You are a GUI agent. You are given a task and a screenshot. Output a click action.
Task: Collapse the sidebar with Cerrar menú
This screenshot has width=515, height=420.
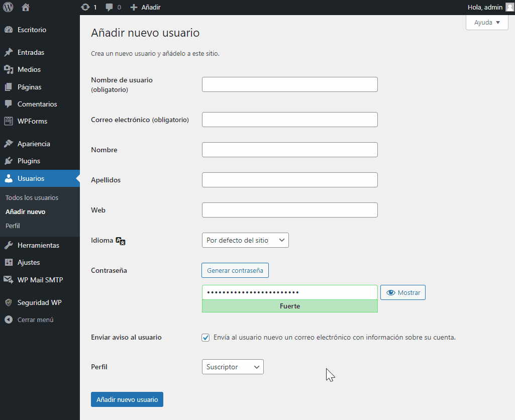[x=29, y=320]
